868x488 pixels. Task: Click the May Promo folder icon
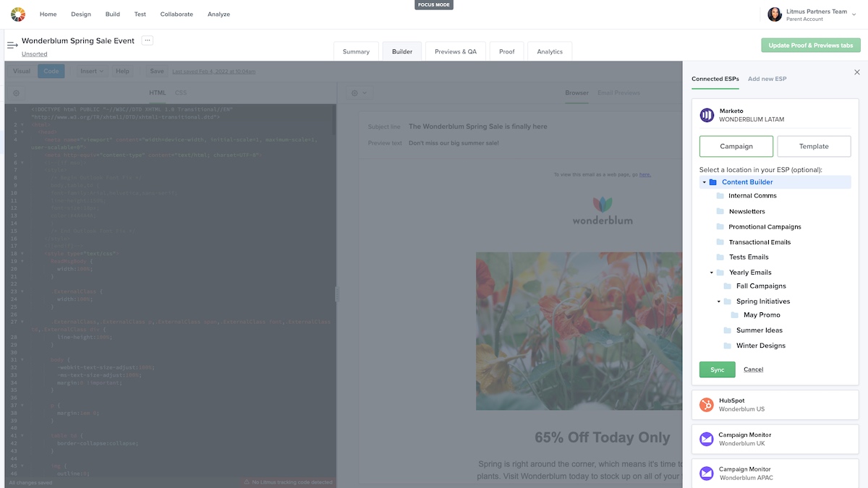(735, 315)
